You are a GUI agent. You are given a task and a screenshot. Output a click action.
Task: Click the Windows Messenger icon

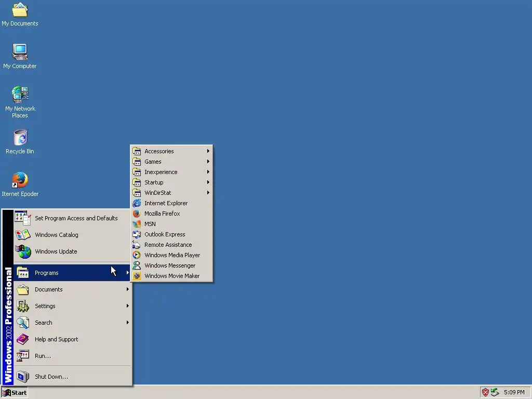coord(137,265)
